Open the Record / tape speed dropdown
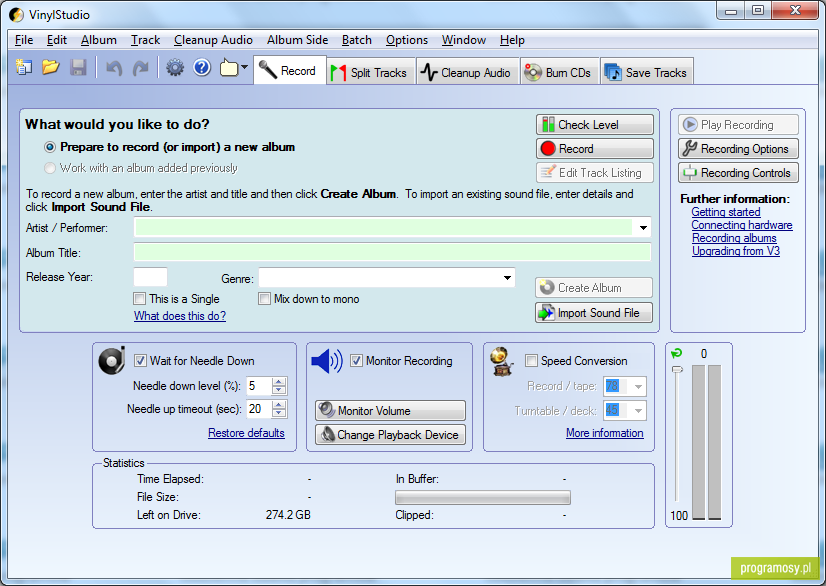826x586 pixels. pyautogui.click(x=638, y=386)
